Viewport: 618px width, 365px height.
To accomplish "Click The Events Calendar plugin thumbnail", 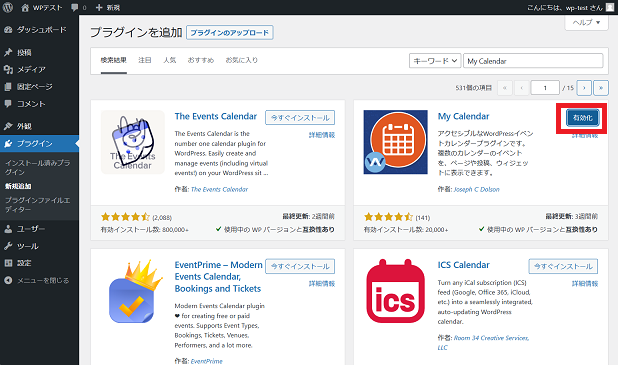I will pos(133,142).
